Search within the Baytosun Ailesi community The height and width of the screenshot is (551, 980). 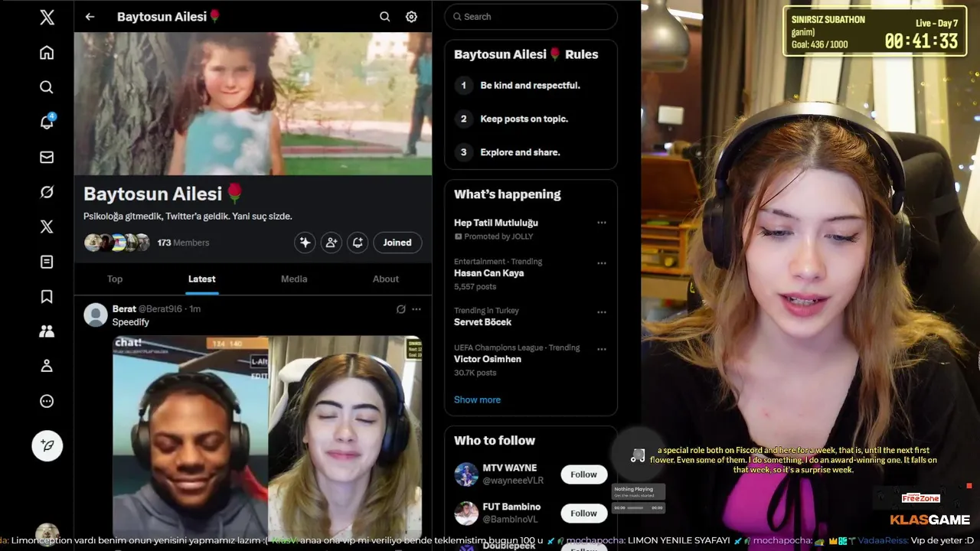[x=385, y=17]
